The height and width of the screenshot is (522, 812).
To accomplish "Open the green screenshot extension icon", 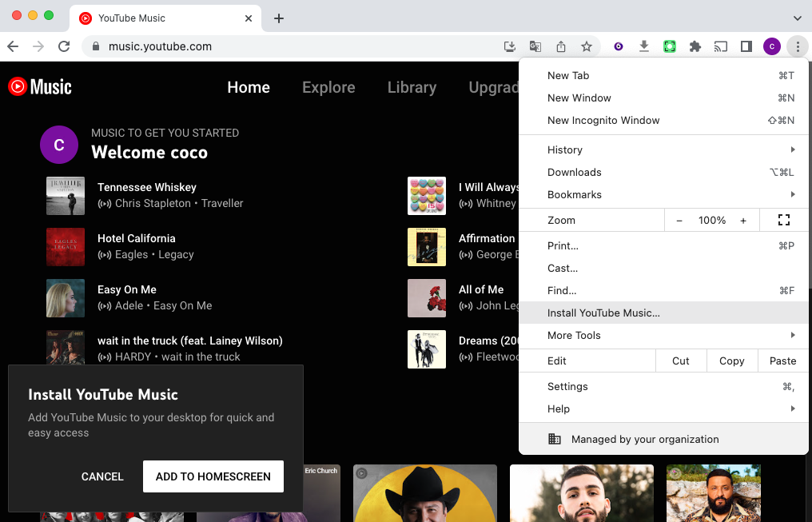I will [669, 46].
